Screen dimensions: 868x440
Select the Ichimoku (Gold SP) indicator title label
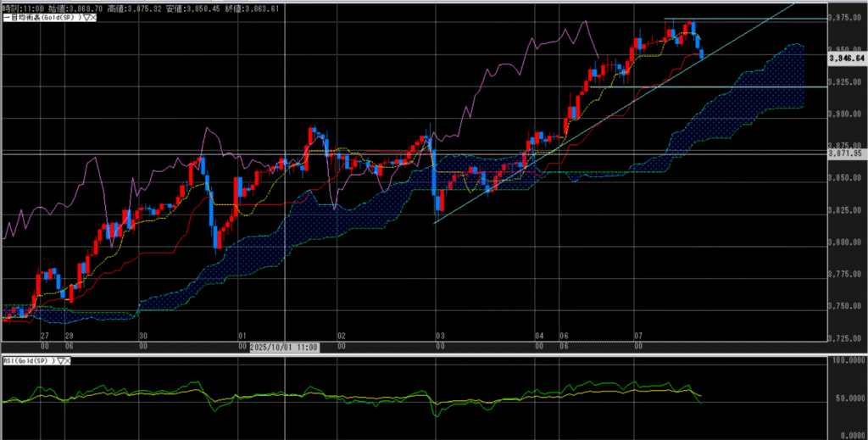click(x=38, y=17)
